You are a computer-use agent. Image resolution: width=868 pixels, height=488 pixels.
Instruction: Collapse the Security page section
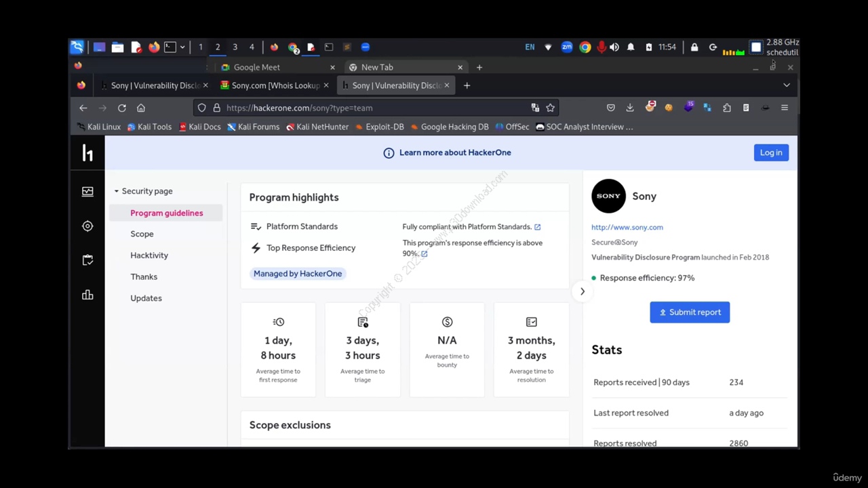click(117, 191)
